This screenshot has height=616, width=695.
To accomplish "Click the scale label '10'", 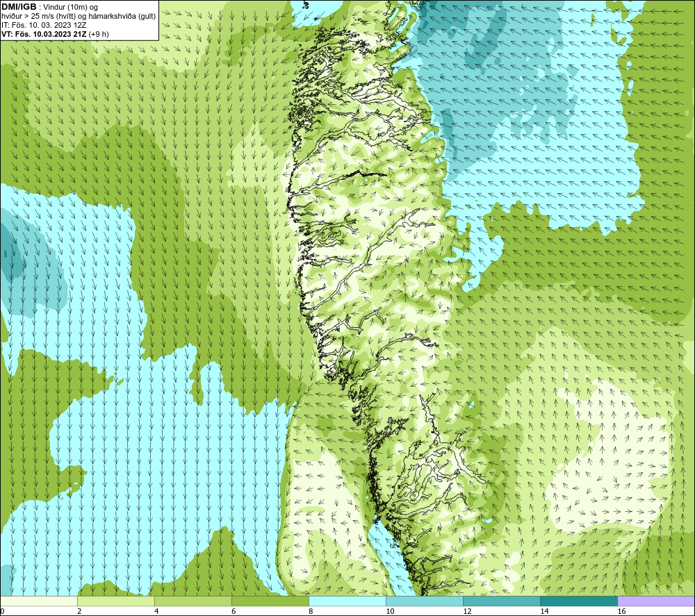I will tap(390, 612).
